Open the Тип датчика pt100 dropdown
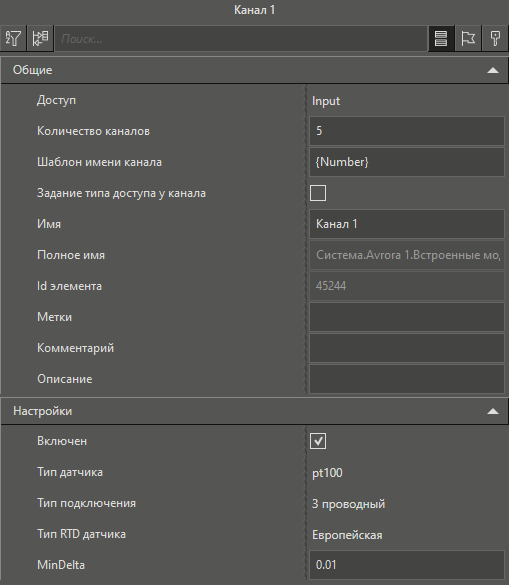The height and width of the screenshot is (585, 509). point(407,472)
